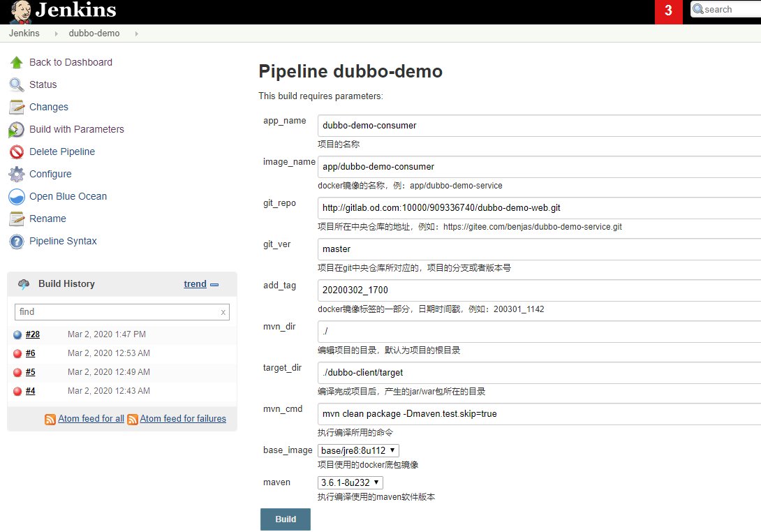
Task: Click the Pipeline Syntax help icon
Action: click(x=17, y=242)
